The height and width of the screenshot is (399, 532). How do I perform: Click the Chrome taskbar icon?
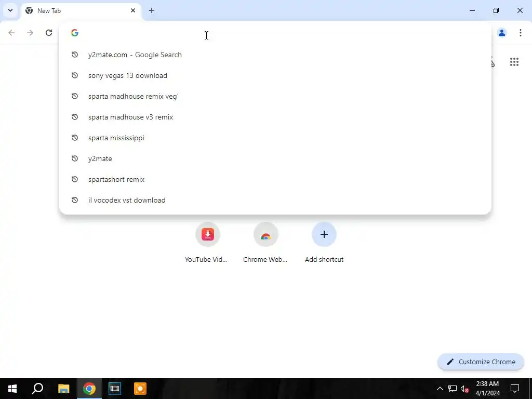89,389
